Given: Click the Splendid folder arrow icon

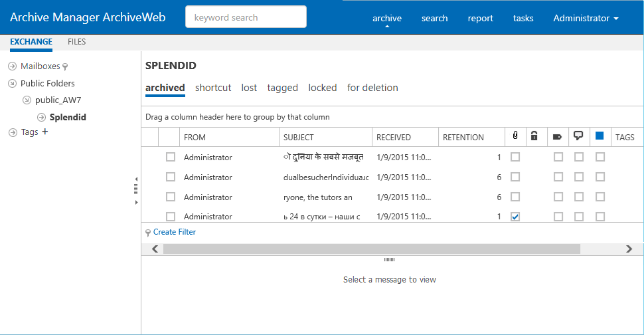Looking at the screenshot, I should pos(42,117).
